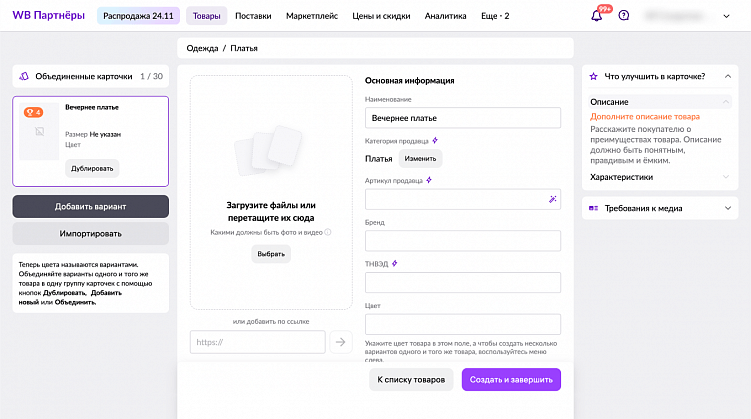
Task: Click К списку товаров button
Action: pos(411,379)
